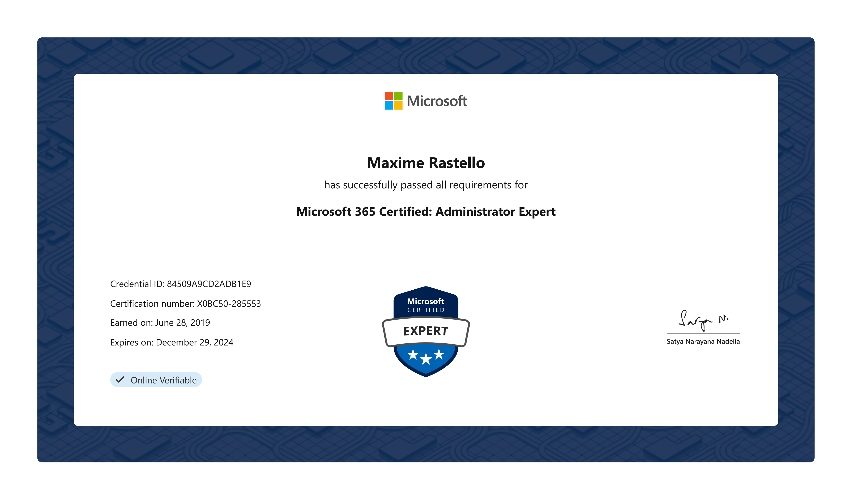The width and height of the screenshot is (852, 504).
Task: Click the checkmark icon in Online Verifiable
Action: 120,380
